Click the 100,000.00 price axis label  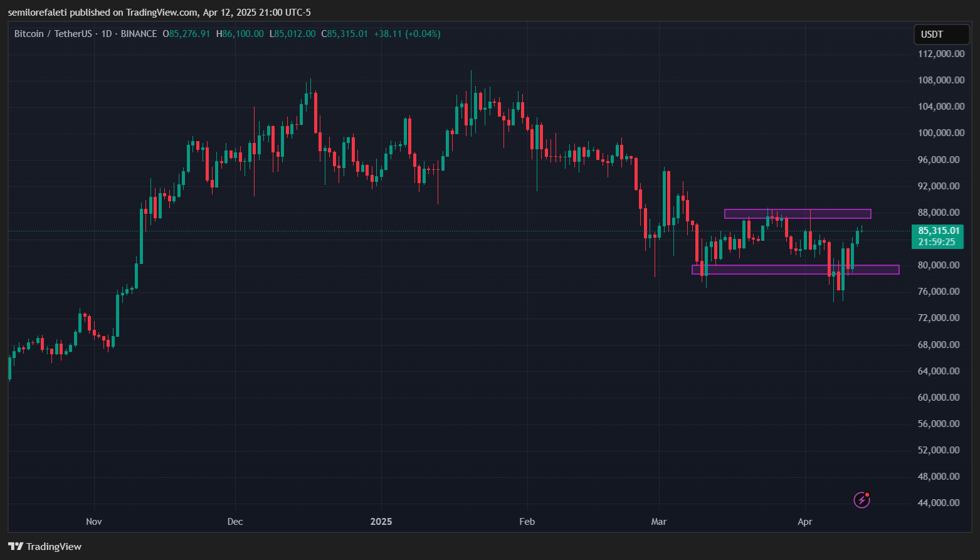pos(940,133)
